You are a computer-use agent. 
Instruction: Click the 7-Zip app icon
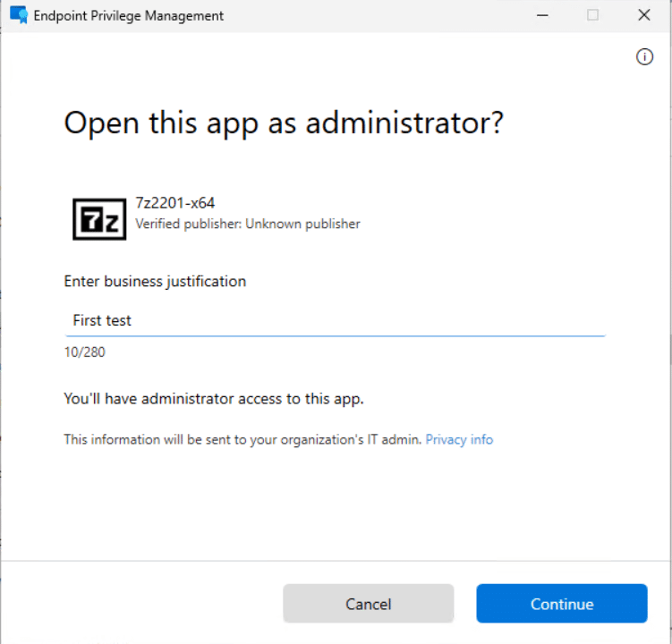click(99, 219)
